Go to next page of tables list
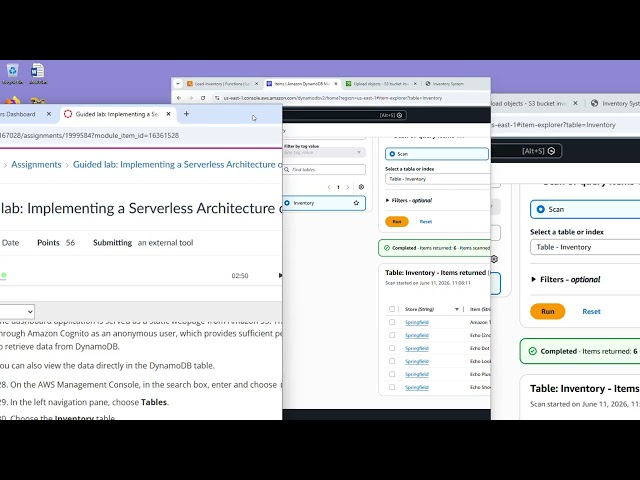 (348, 187)
